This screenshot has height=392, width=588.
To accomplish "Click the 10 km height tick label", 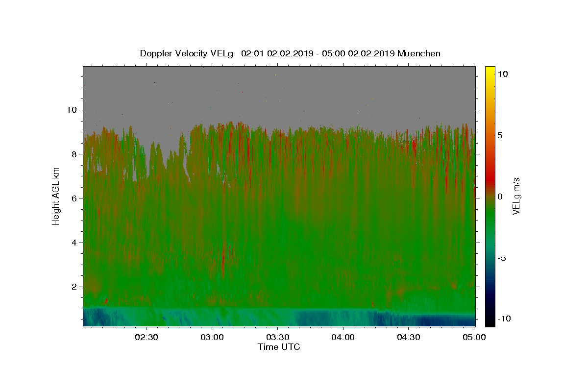I will 73,110.
